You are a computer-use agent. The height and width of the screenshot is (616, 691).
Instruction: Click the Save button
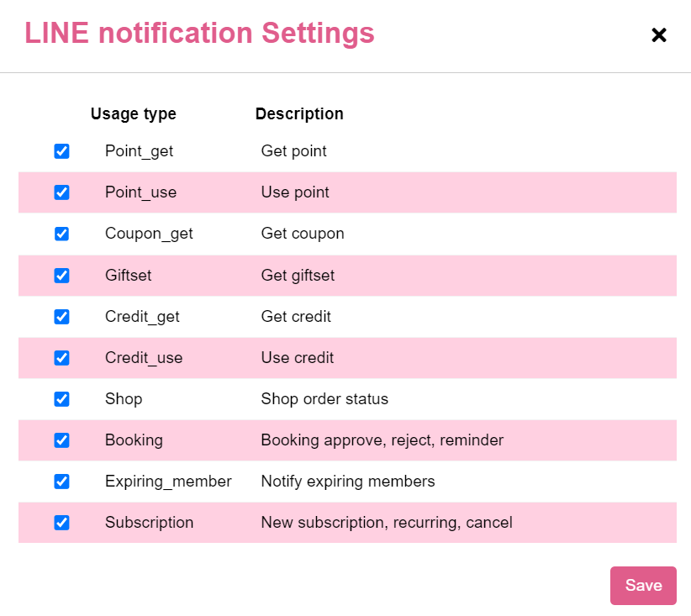[643, 586]
